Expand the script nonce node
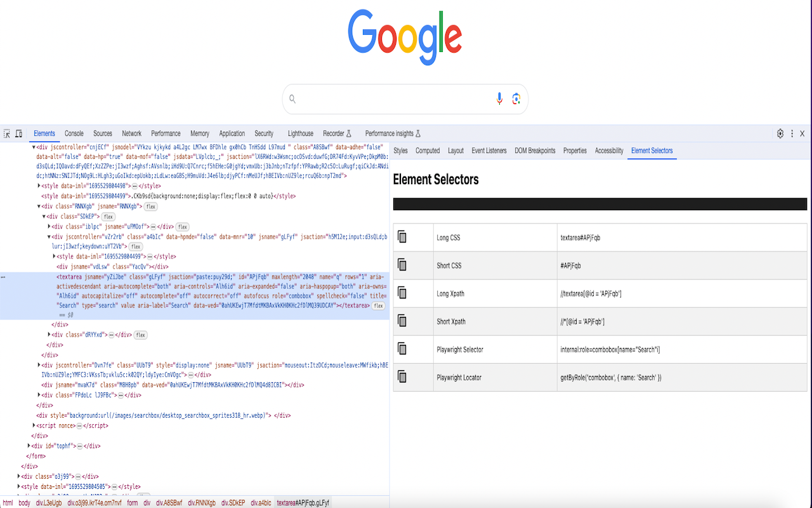The image size is (812, 508). [x=34, y=425]
